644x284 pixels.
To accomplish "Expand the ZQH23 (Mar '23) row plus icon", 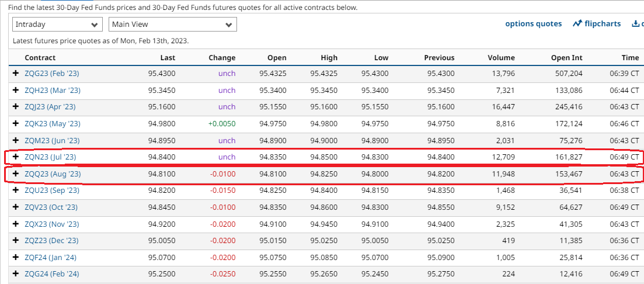I will coord(16,91).
